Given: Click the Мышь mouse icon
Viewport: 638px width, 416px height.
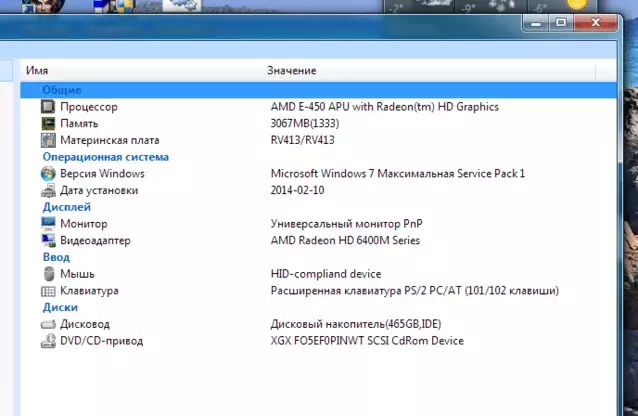Looking at the screenshot, I should click(x=49, y=274).
